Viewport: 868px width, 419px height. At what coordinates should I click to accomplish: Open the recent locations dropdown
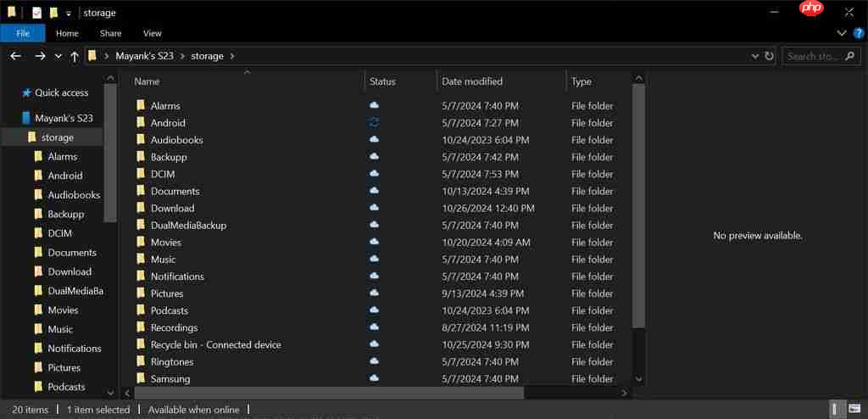coord(58,56)
